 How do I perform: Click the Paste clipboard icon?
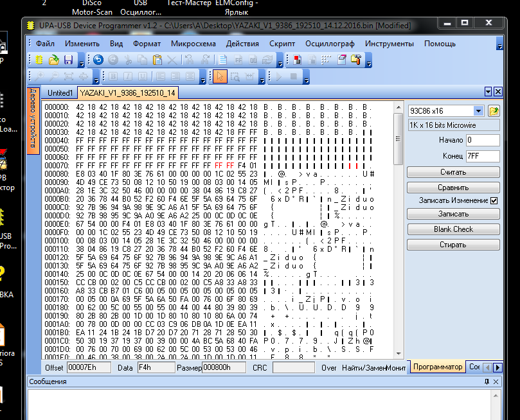click(x=157, y=60)
